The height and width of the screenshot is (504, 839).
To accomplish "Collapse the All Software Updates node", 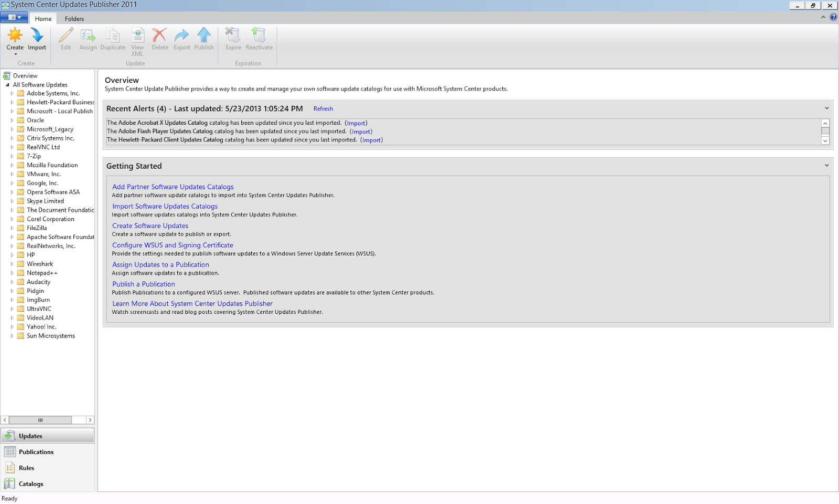I will [7, 84].
